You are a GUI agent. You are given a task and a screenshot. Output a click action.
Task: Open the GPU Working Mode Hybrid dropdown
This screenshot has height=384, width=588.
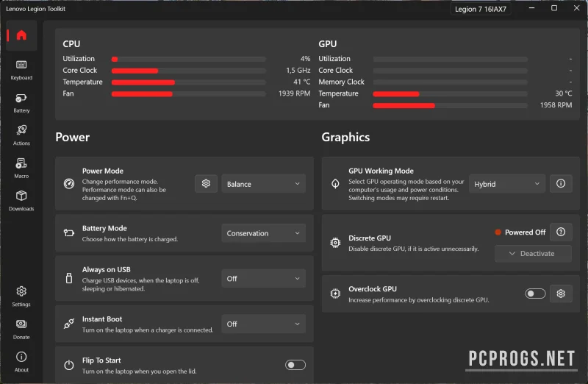pyautogui.click(x=507, y=184)
